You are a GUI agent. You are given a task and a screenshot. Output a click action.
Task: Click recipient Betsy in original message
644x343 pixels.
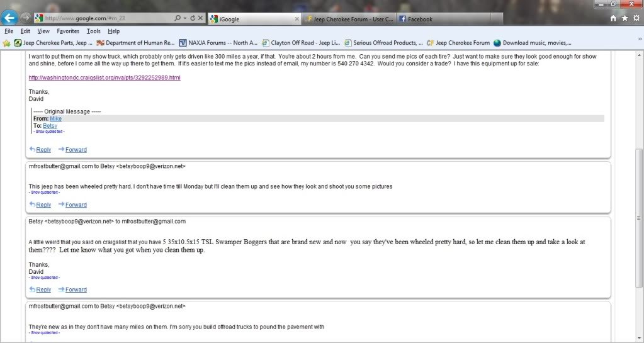point(50,126)
